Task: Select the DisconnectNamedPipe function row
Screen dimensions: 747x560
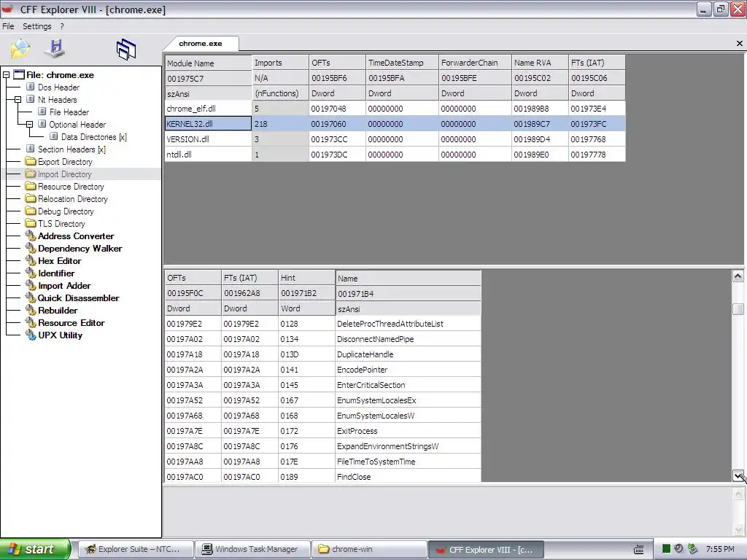Action: pos(323,339)
